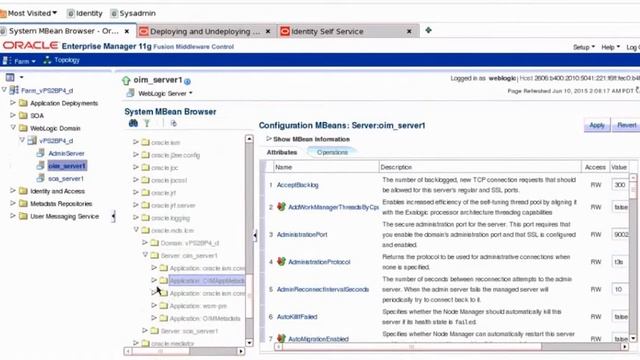Click the oracle.jrf.server folder icon
Screen dimensions: 640x360
145,205
